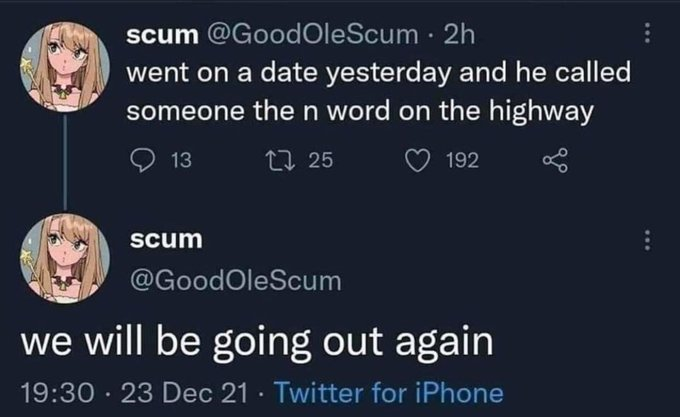Open three-dot menu on the reply tweet
Viewport: 680px width, 417px height.
(x=648, y=241)
